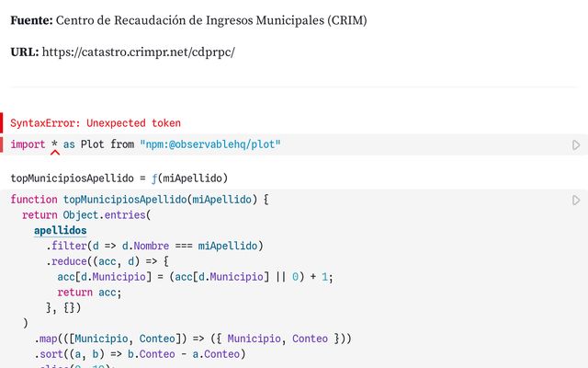Click the function declaration line
The height and width of the screenshot is (368, 588).
[138, 200]
